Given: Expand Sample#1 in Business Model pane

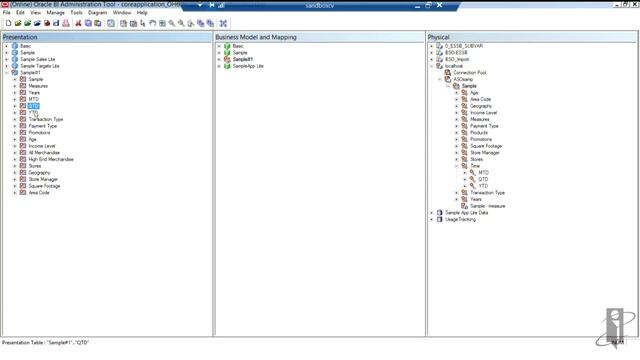Looking at the screenshot, I should pyautogui.click(x=219, y=60).
